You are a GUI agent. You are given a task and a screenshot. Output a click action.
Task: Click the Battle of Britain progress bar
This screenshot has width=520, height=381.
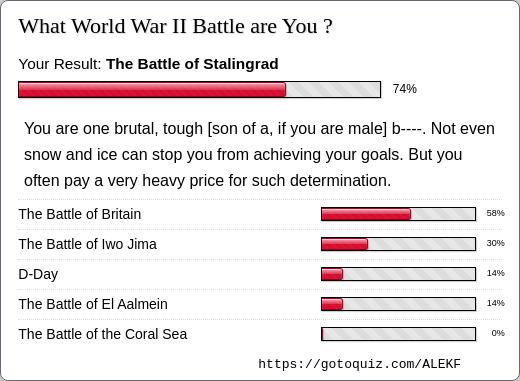coord(398,214)
